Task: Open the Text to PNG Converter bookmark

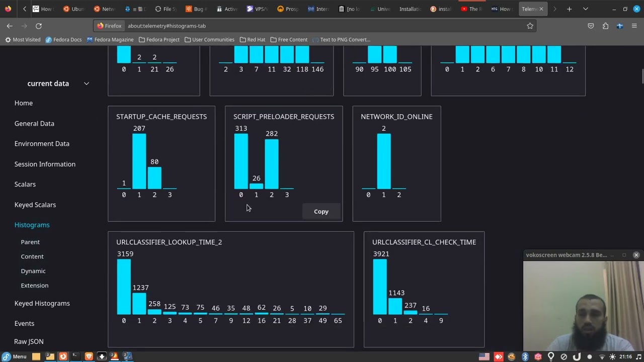Action: pos(341,39)
